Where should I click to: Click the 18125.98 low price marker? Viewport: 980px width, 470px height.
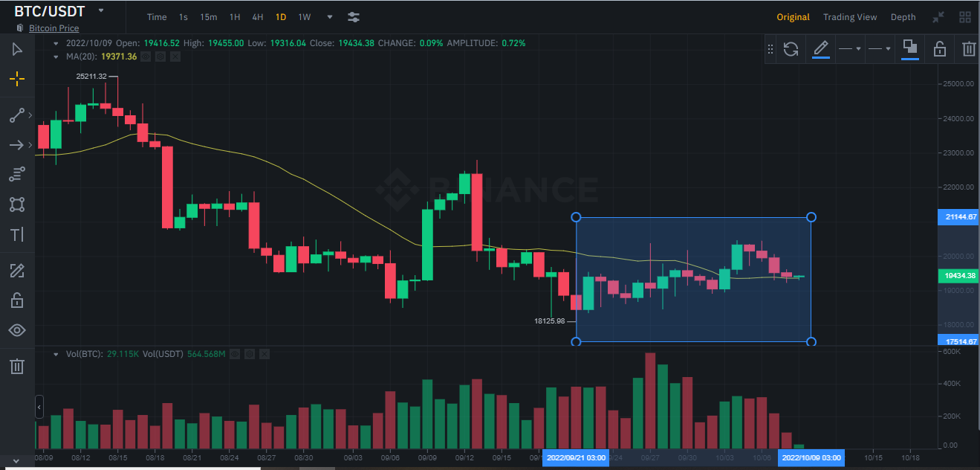tap(550, 321)
